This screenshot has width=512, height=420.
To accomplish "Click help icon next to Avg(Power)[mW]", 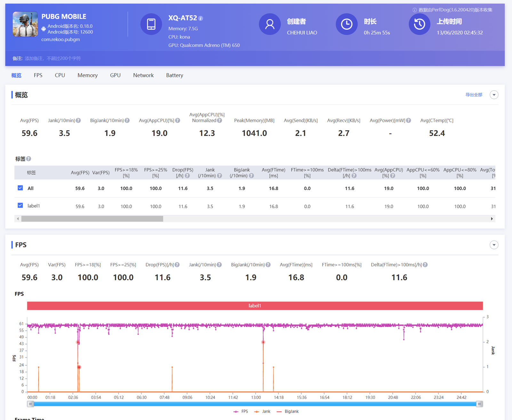I will [x=408, y=121].
